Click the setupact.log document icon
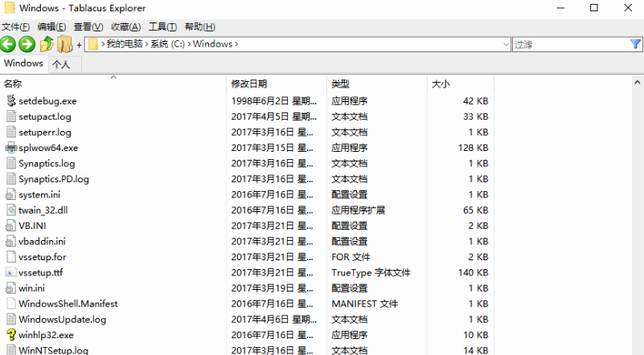 click(x=11, y=116)
